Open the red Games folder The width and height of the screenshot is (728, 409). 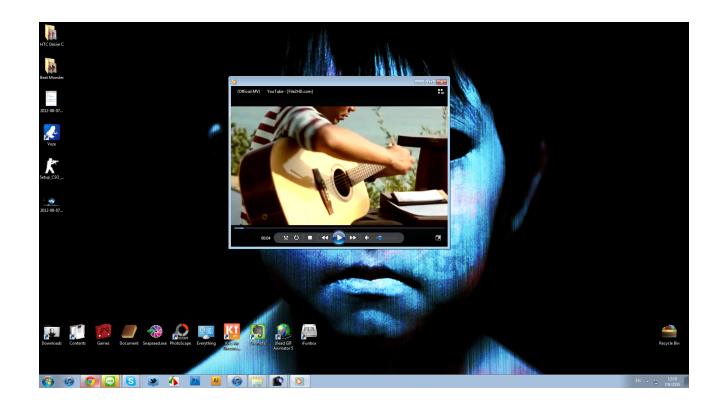click(103, 335)
